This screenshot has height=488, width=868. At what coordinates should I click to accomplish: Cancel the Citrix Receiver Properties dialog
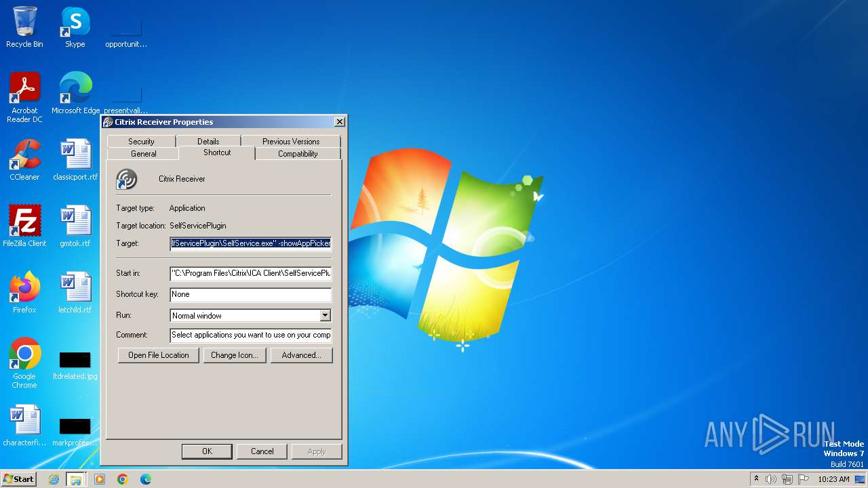pyautogui.click(x=262, y=451)
